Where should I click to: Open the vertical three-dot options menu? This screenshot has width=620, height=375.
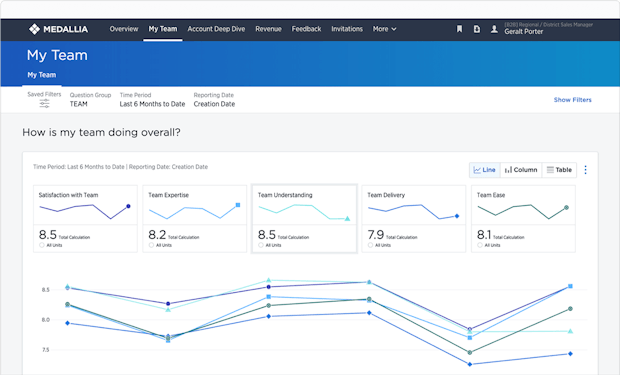(x=585, y=170)
